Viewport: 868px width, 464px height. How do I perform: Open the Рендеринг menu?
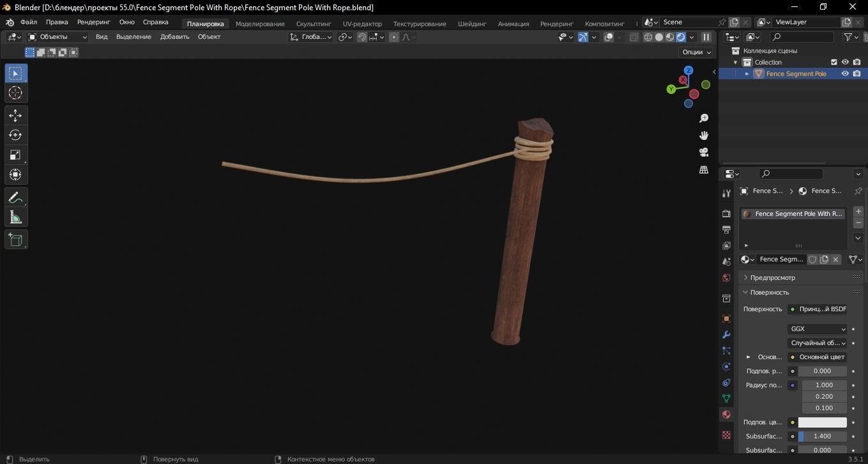[93, 22]
